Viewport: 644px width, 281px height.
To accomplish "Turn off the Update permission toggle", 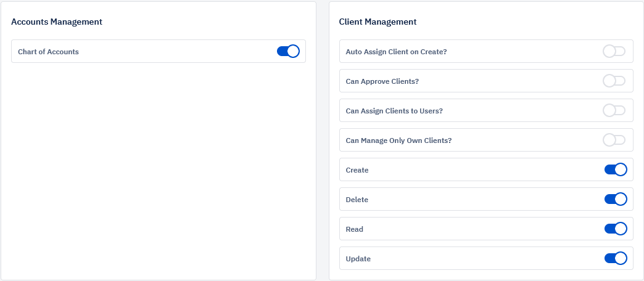I will point(616,258).
